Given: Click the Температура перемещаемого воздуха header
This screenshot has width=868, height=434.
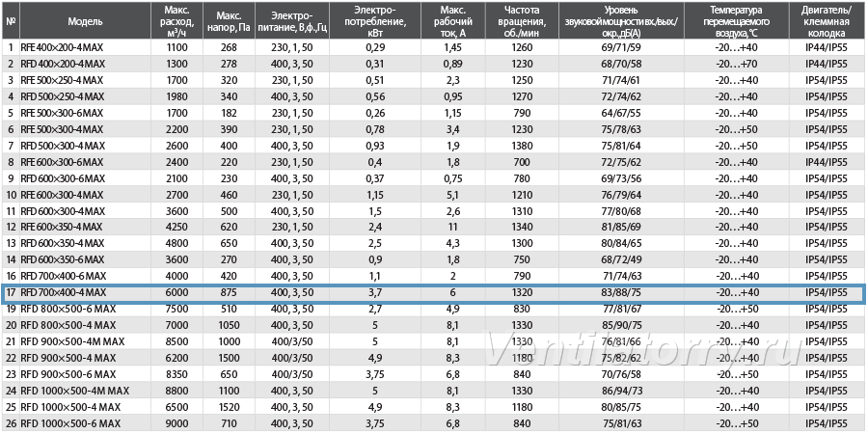Looking at the screenshot, I should [735, 21].
